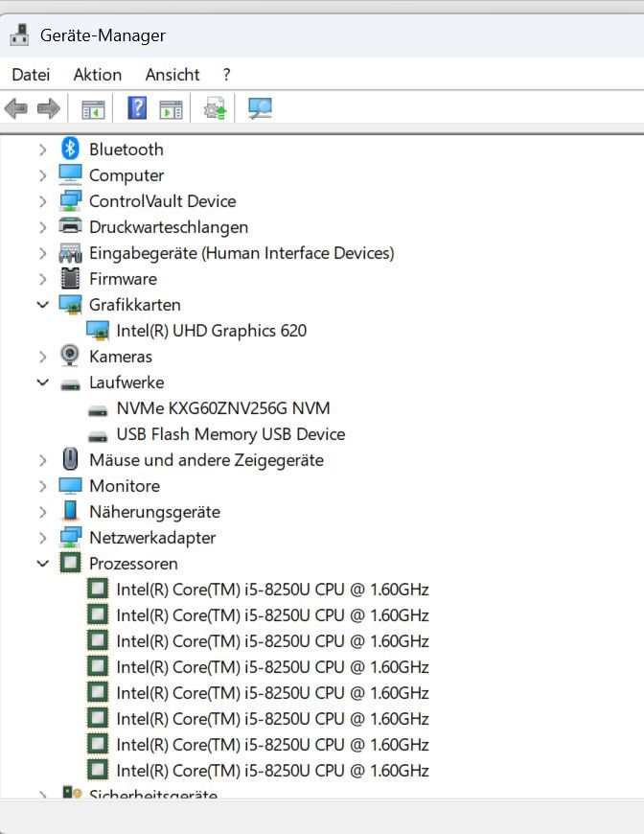Click the Bluetooth category icon
This screenshot has height=834, width=644.
70,149
